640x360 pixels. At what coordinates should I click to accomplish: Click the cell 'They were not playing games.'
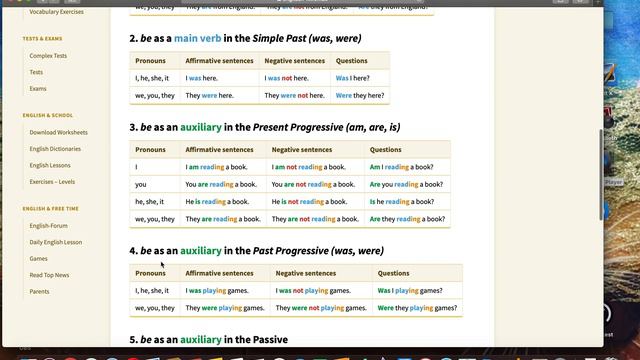(321, 308)
